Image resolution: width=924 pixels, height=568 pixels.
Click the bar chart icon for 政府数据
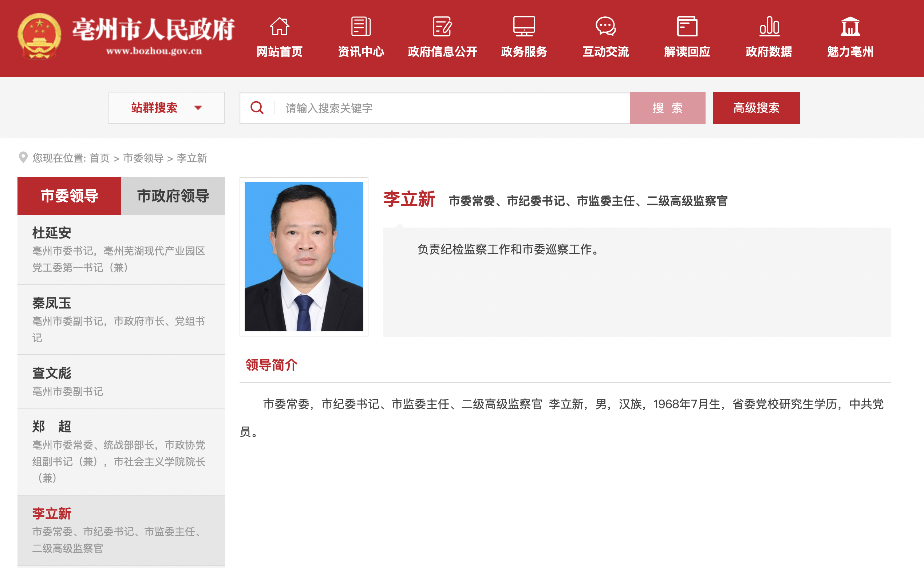tap(769, 26)
